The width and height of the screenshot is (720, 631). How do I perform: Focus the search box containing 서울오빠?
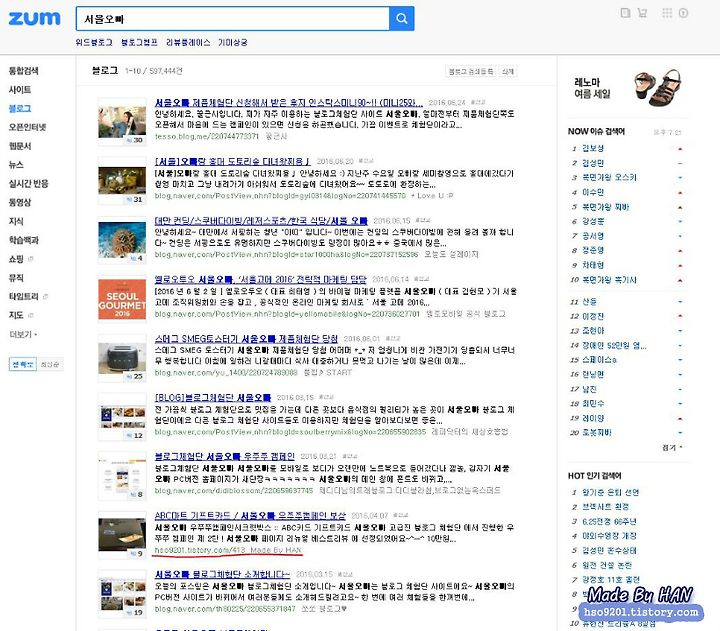pos(232,19)
